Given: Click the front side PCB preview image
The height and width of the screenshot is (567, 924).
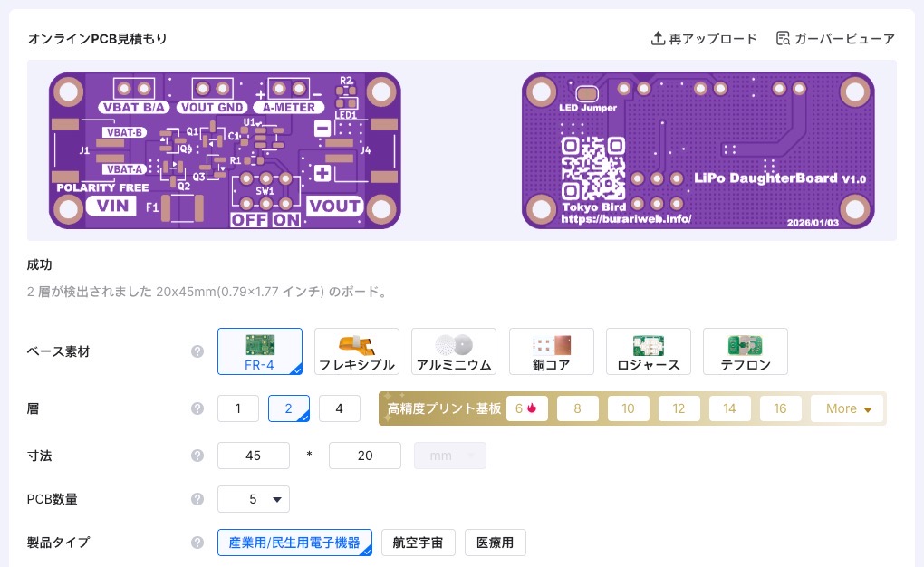Looking at the screenshot, I should 225,150.
